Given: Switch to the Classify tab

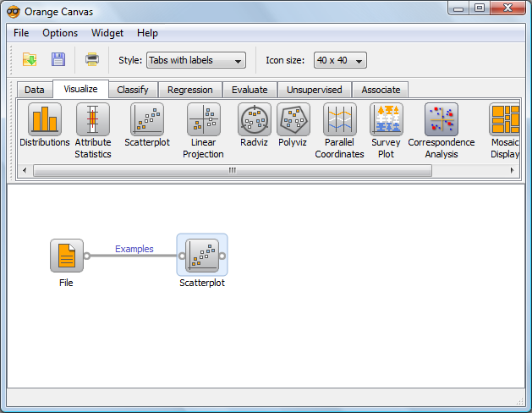Looking at the screenshot, I should [133, 90].
